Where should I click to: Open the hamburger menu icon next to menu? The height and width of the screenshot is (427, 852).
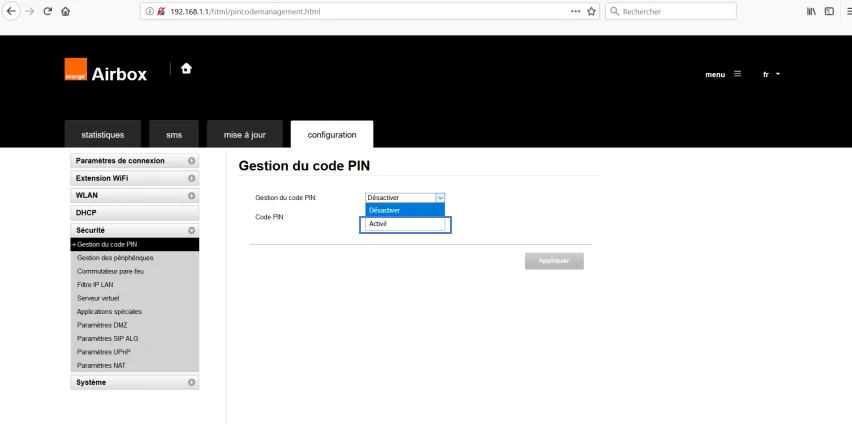(737, 74)
